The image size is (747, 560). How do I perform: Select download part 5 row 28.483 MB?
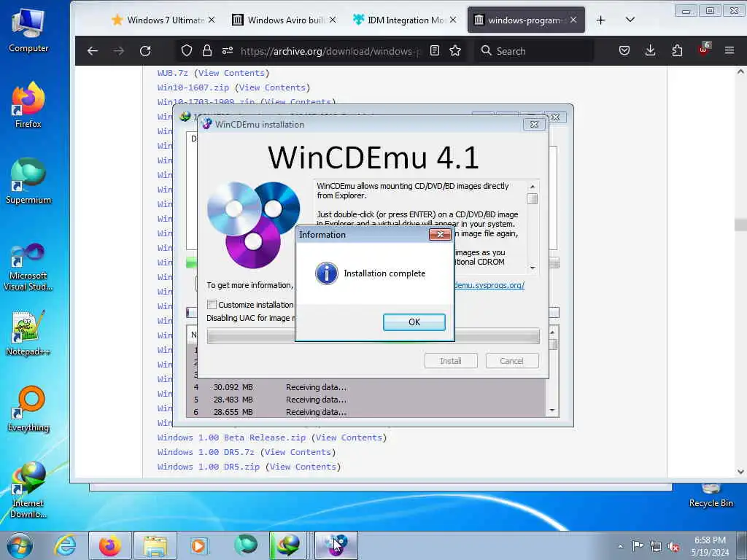click(x=368, y=400)
